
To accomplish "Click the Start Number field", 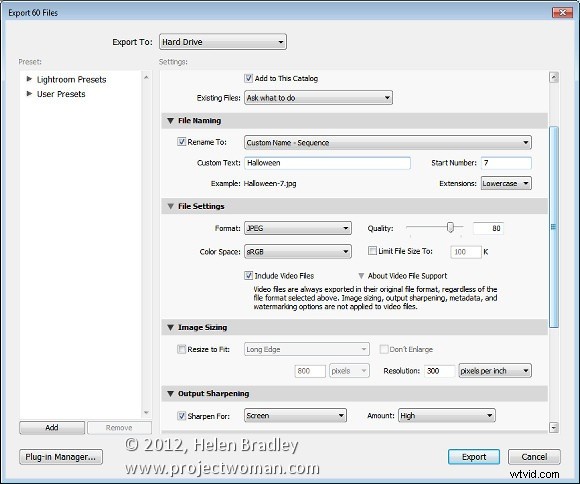I will 506,163.
